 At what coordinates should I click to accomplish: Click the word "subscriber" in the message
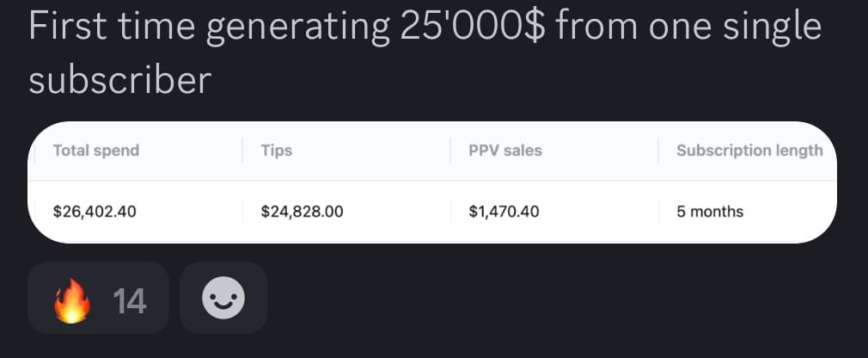tap(119, 81)
